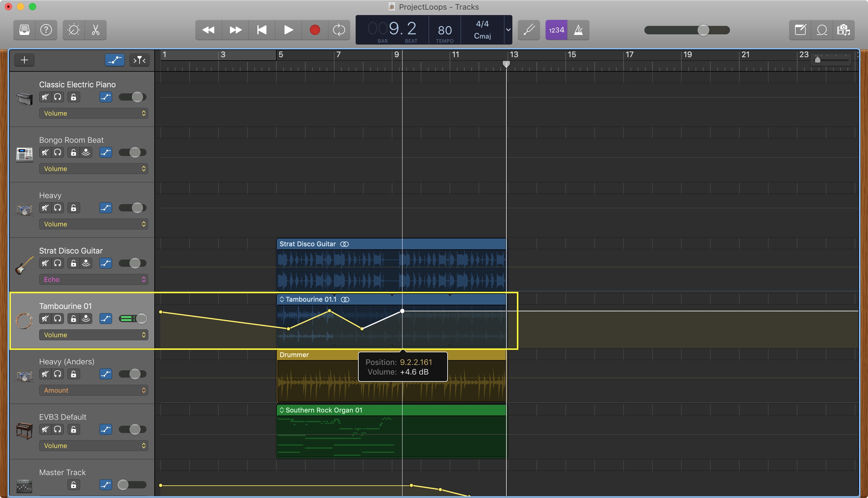This screenshot has width=868, height=498.
Task: Select the electric piano instrument icon
Action: pyautogui.click(x=24, y=99)
